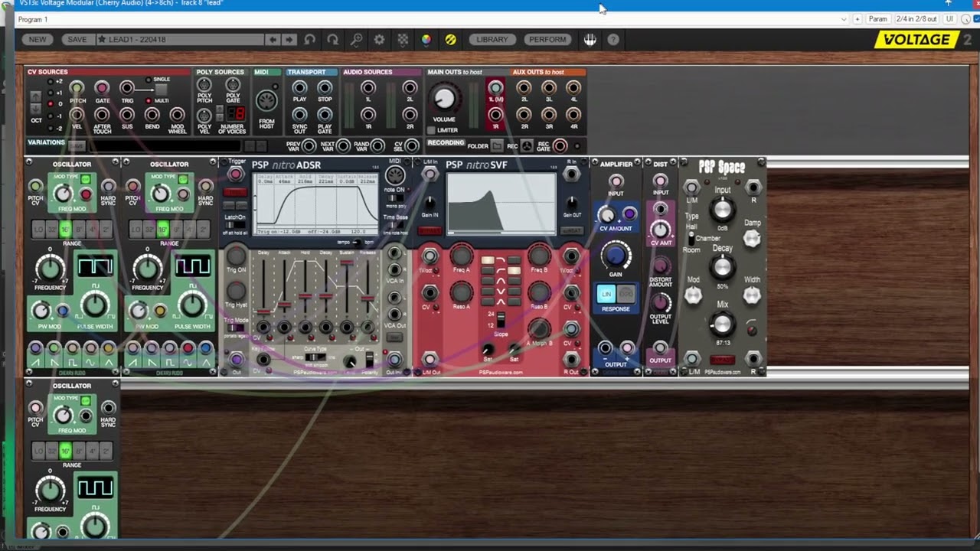The width and height of the screenshot is (980, 551).
Task: Show the on-screen keyboard icon
Action: click(x=590, y=40)
